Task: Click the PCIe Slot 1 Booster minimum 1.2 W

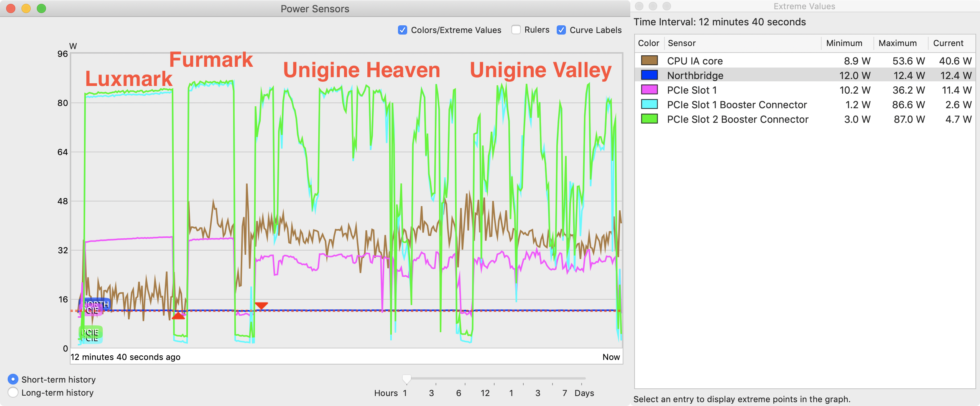Action: (x=857, y=105)
